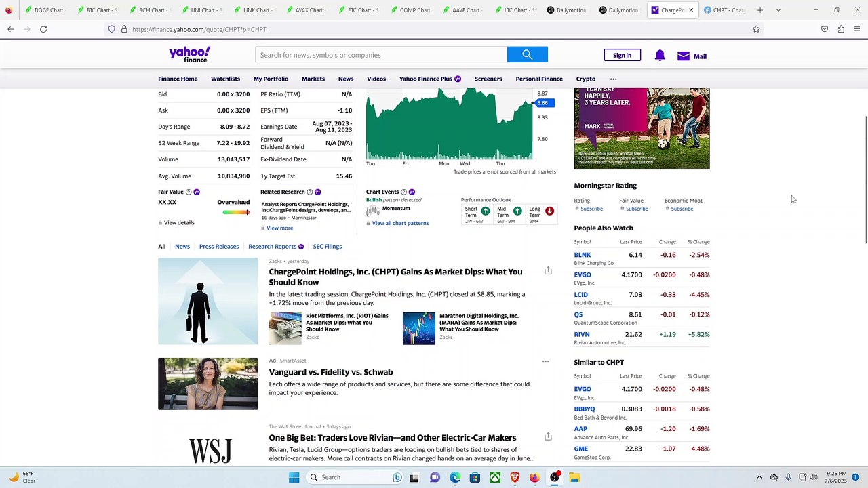Viewport: 868px width, 488px height.
Task: Expand the list all tabs dropdown
Action: [778, 10]
